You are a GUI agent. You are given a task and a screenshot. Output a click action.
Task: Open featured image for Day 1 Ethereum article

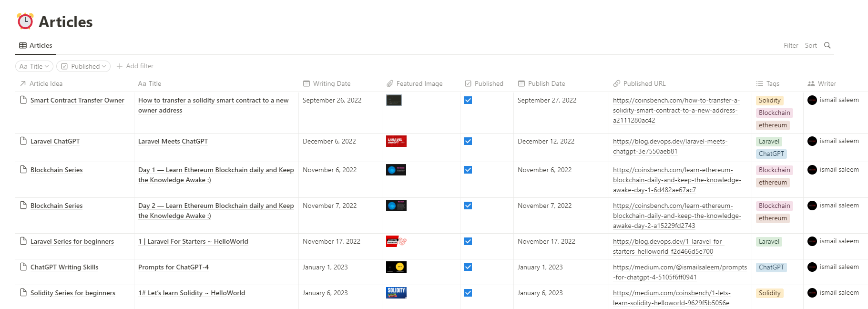click(396, 170)
